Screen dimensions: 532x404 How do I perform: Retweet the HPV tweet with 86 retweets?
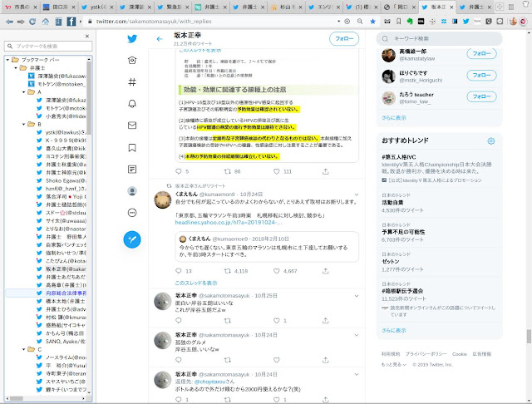[228, 171]
